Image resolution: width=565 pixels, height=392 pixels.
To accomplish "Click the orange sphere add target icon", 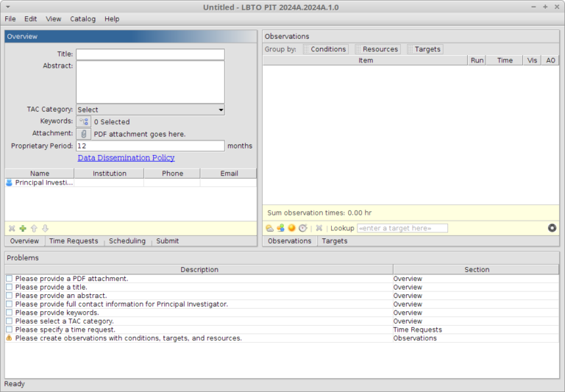I will click(x=291, y=228).
